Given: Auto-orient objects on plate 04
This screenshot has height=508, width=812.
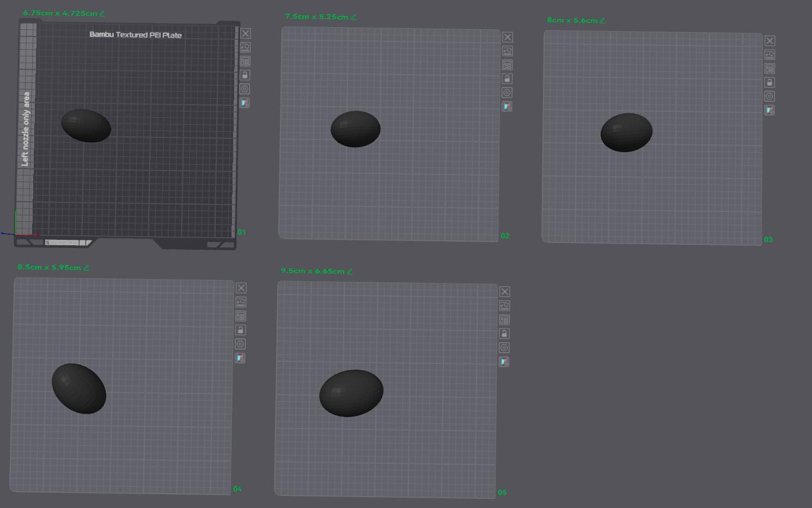Looking at the screenshot, I should [x=241, y=302].
